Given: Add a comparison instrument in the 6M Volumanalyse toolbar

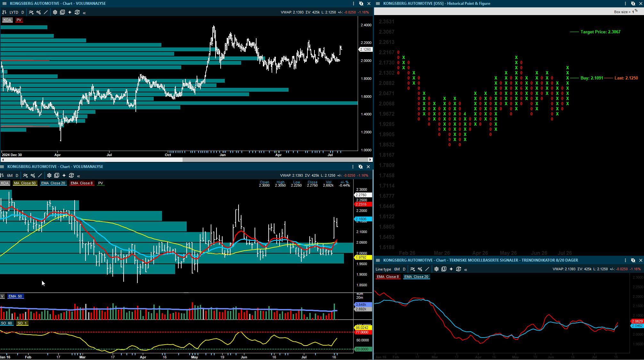Looking at the screenshot, I should point(33,175).
